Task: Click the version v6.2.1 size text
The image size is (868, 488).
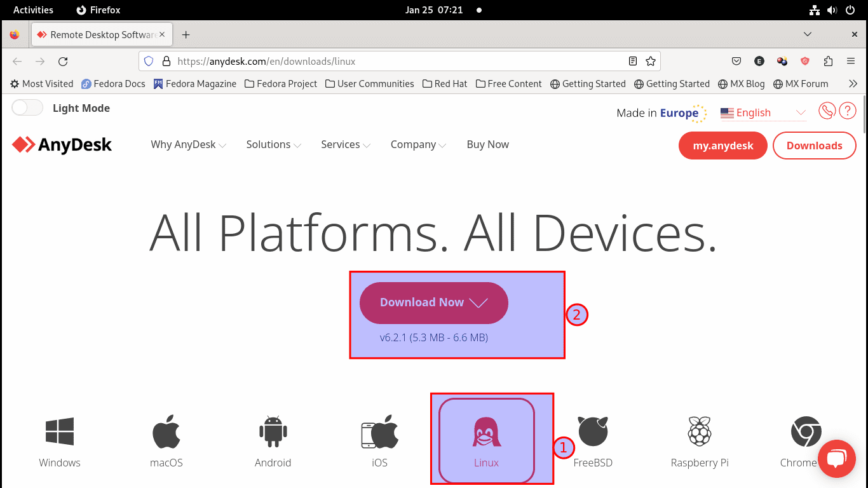Action: coord(434,337)
